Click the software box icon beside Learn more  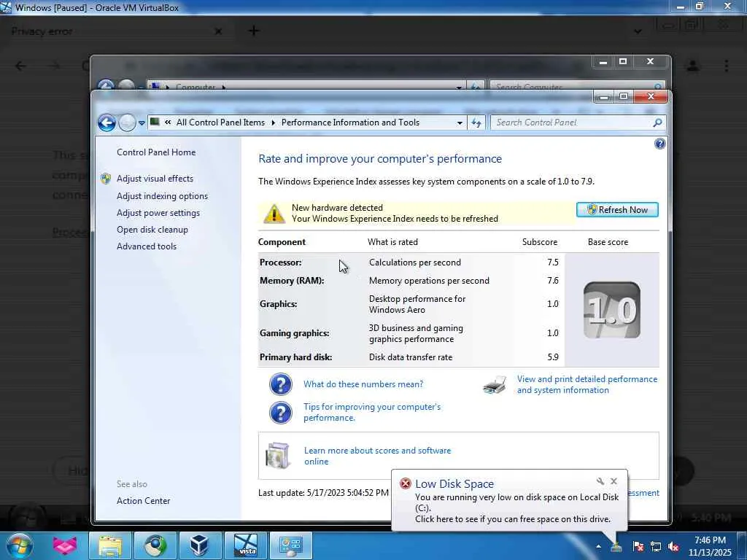pos(278,456)
